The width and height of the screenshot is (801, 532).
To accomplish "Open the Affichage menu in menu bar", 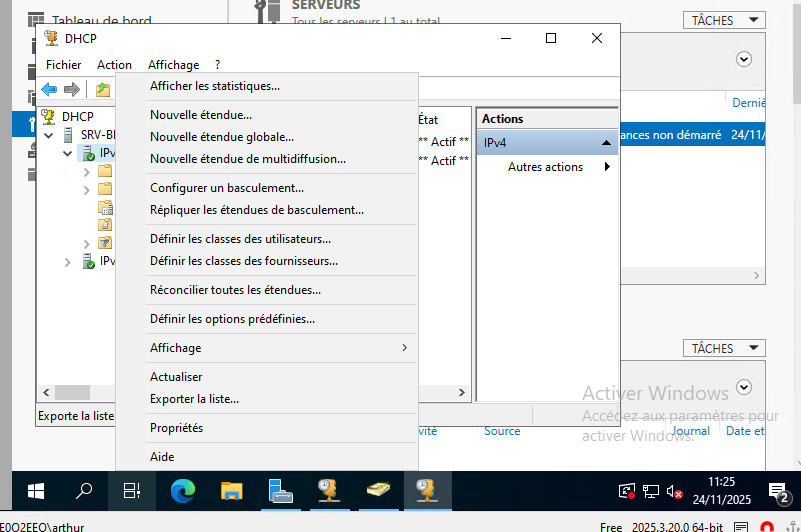I will (174, 65).
